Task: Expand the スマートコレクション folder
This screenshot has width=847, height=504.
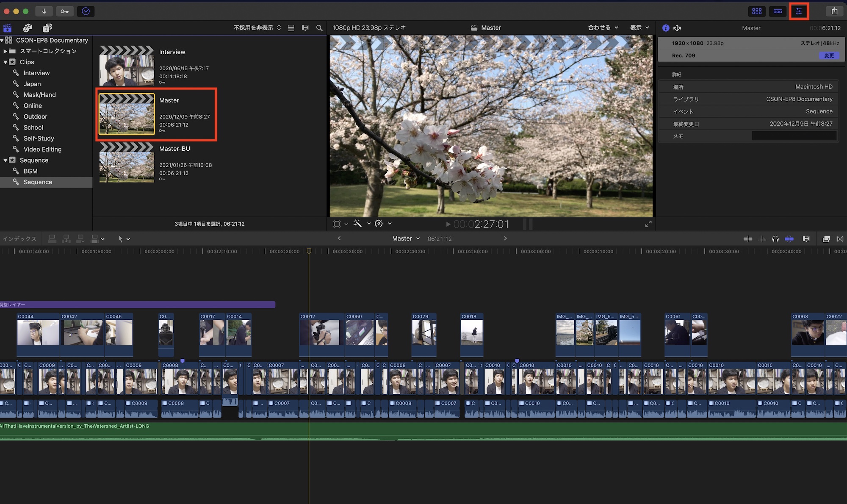Action: [x=6, y=51]
